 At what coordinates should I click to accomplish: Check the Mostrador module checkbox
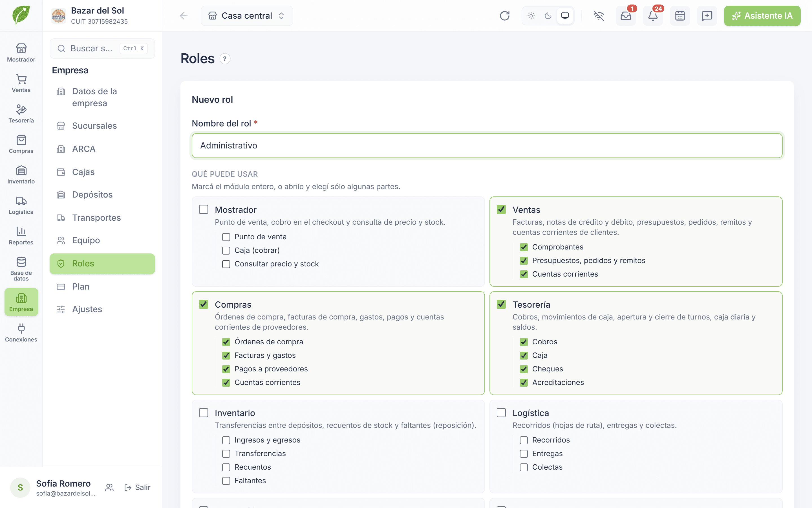pos(204,210)
